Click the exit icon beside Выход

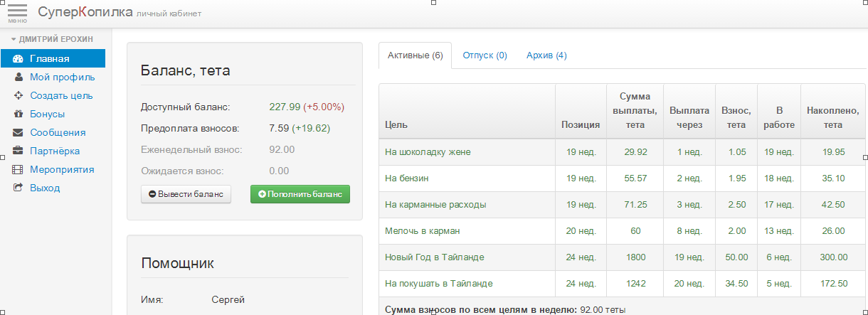point(18,188)
